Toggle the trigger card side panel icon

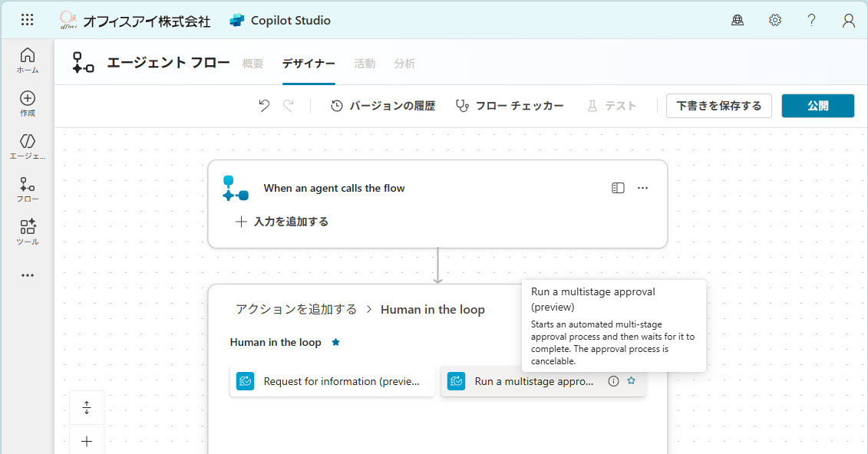pyautogui.click(x=618, y=188)
